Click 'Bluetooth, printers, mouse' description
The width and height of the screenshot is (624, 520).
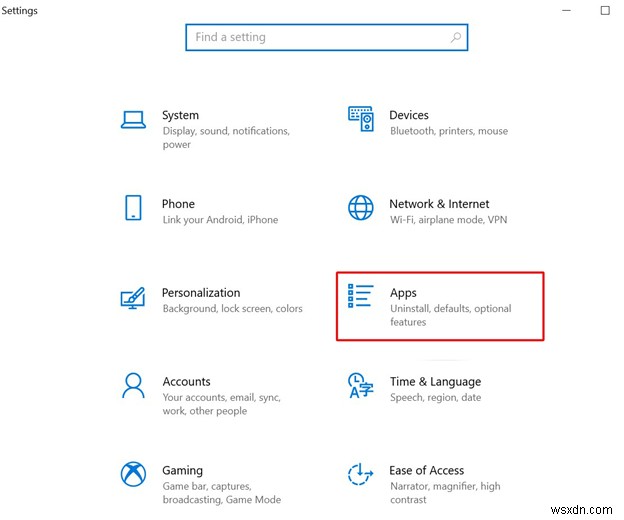click(449, 131)
